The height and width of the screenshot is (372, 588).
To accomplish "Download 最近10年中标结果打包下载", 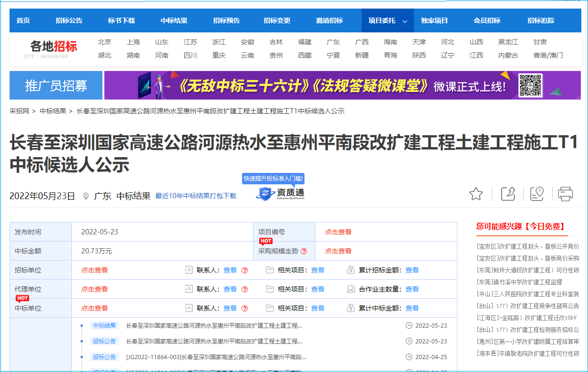I will [196, 196].
